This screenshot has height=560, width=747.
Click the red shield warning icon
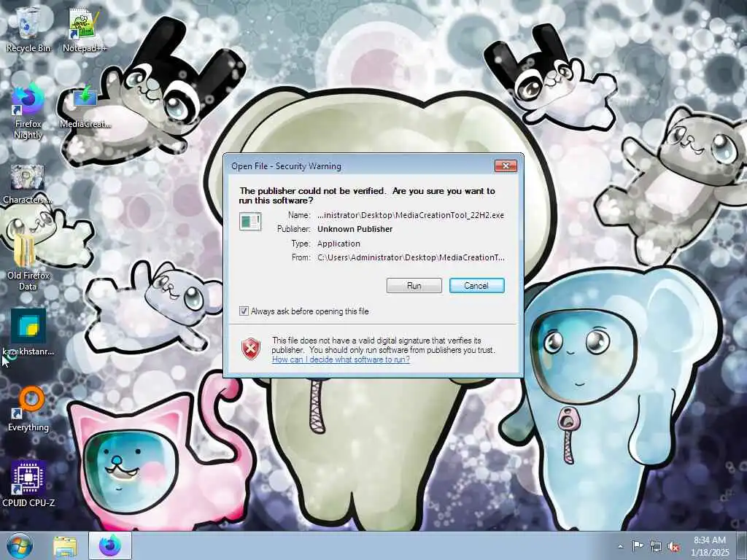tap(251, 349)
